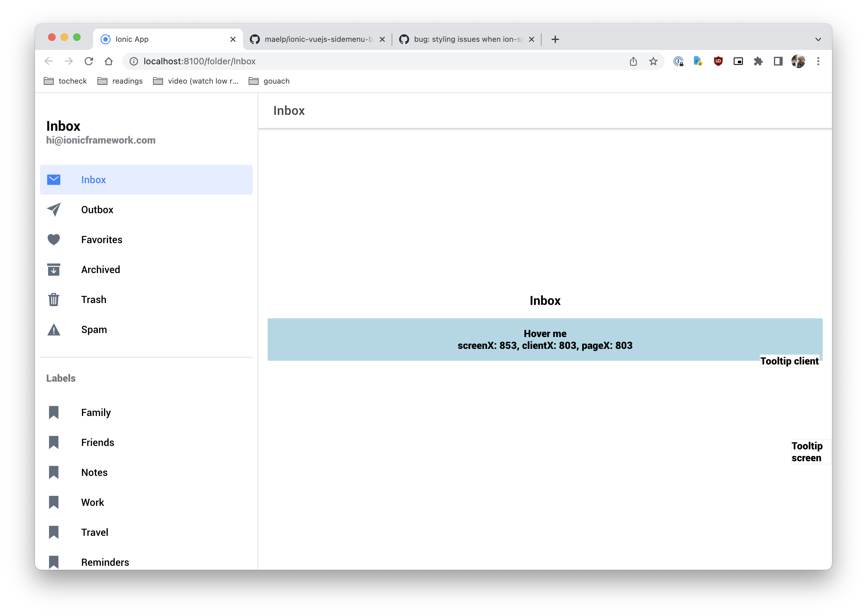This screenshot has width=867, height=616.
Task: Click the share icon in the address bar
Action: coord(633,61)
